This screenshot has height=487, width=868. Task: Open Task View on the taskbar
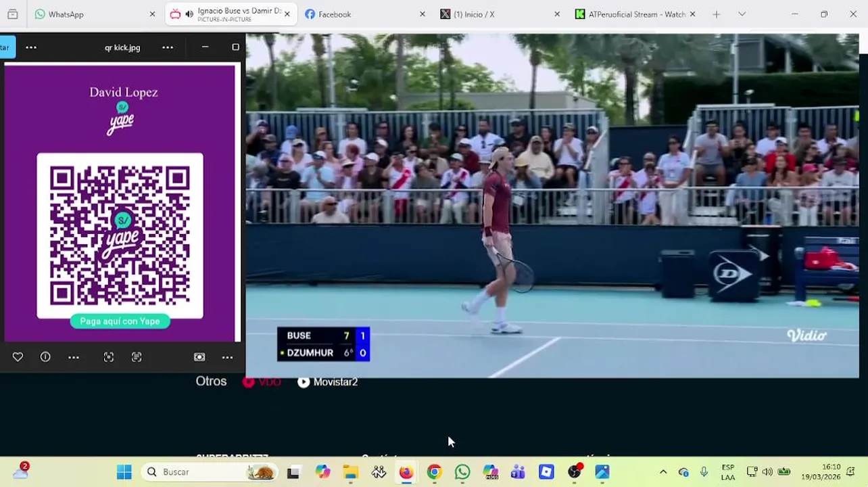[x=293, y=472]
